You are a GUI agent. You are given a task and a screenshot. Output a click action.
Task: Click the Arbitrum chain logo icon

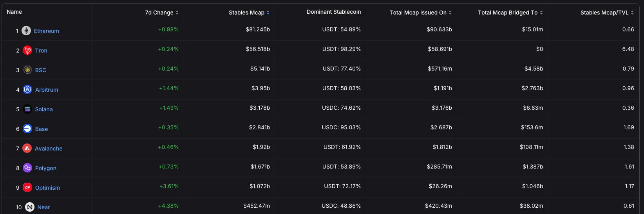tap(27, 89)
